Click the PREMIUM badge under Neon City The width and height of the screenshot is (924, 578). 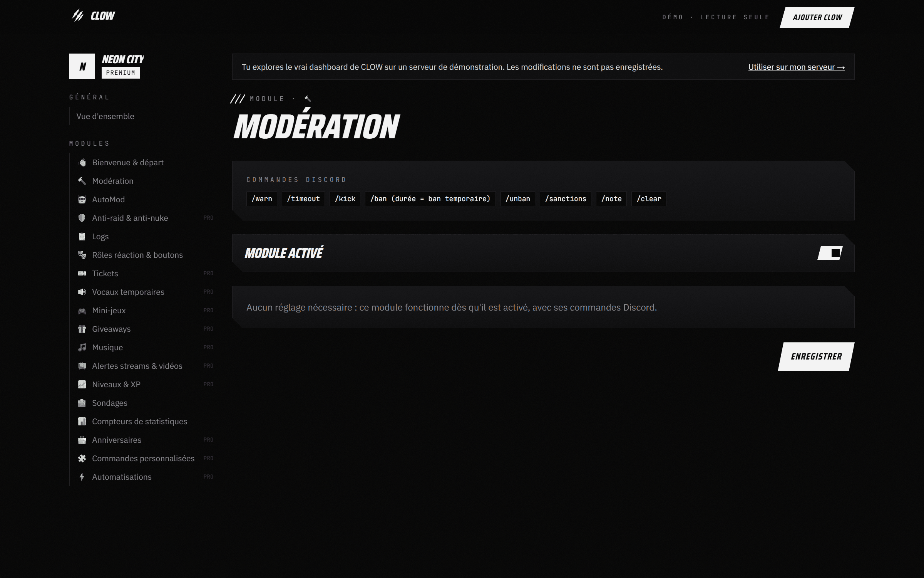[121, 73]
